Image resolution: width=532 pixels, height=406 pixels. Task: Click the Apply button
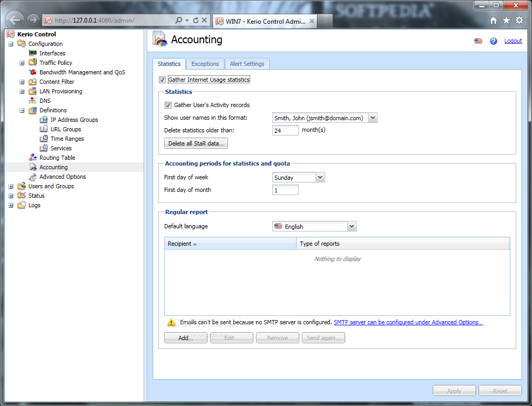[x=454, y=391]
